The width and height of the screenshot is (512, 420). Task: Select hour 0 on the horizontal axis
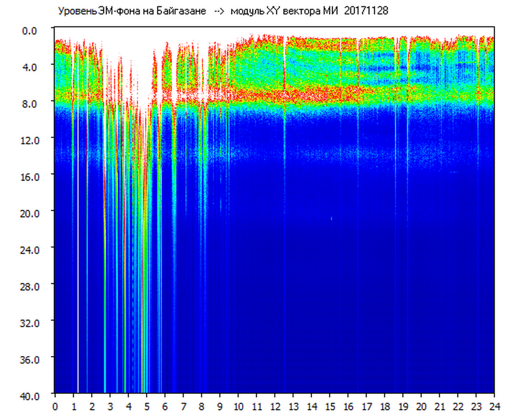[55, 406]
